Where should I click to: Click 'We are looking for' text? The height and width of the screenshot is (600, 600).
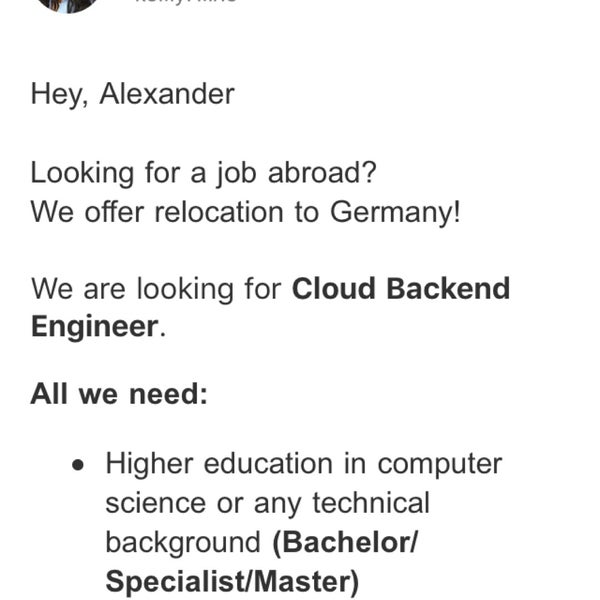click(x=156, y=289)
